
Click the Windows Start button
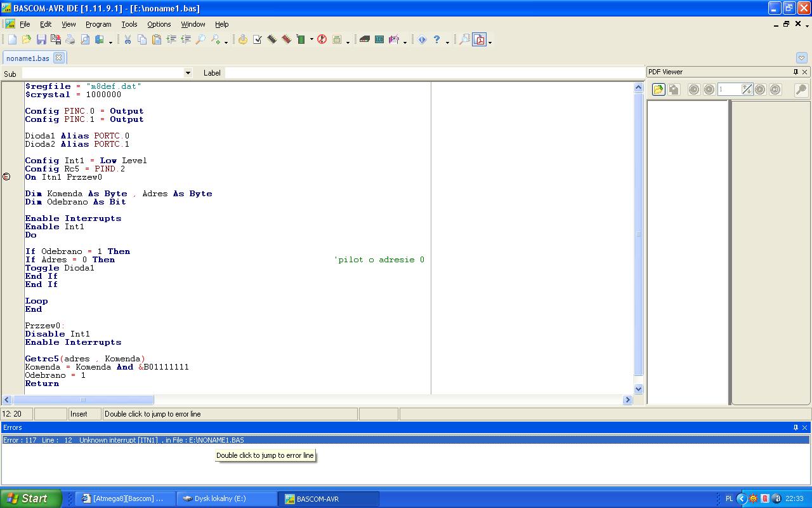click(31, 498)
